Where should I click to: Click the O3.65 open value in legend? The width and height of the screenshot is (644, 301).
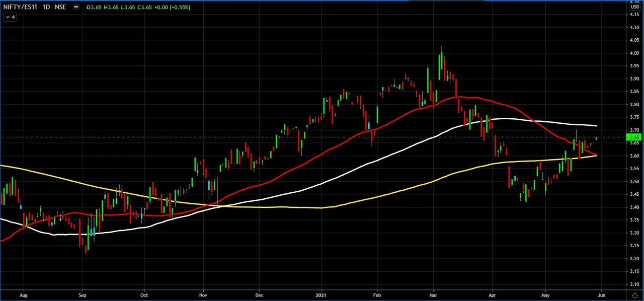point(94,7)
